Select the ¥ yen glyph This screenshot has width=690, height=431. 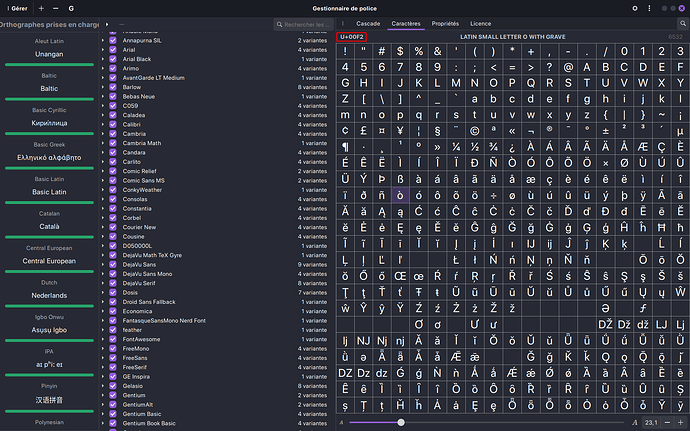coord(400,131)
